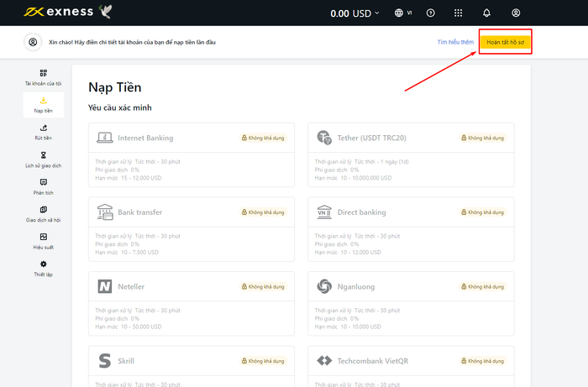Open notifications bell icon
The image size is (588, 387).
point(486,13)
